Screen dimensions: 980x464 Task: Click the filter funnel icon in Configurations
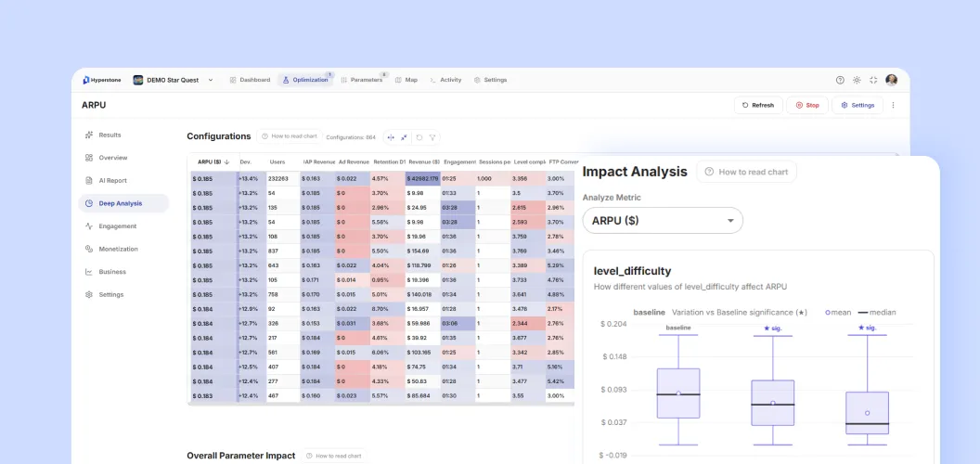coord(432,137)
